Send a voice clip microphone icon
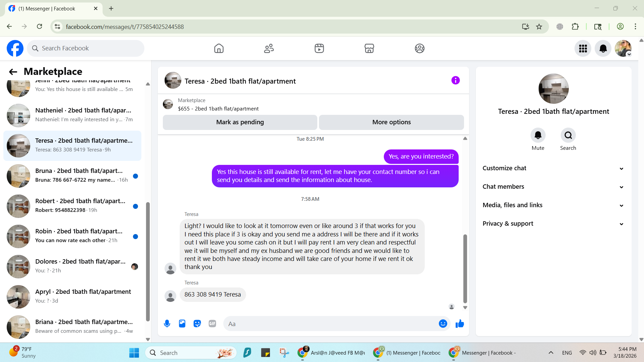The width and height of the screenshot is (644, 362). [x=167, y=324]
